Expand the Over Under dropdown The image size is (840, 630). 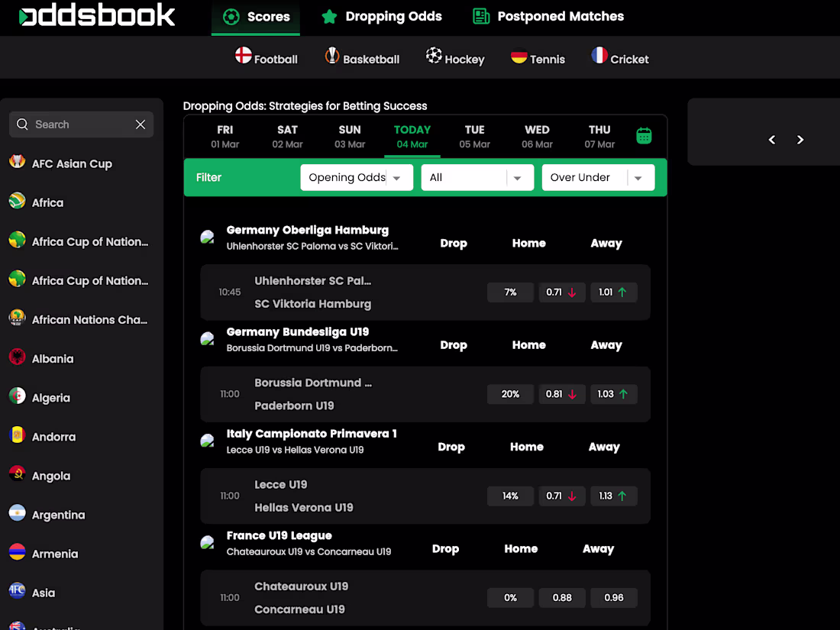598,177
